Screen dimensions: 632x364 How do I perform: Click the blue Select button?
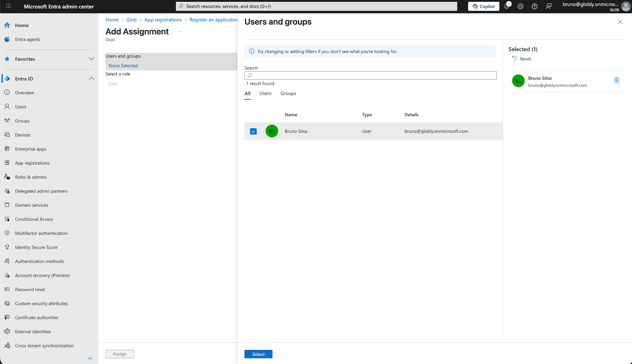click(258, 354)
